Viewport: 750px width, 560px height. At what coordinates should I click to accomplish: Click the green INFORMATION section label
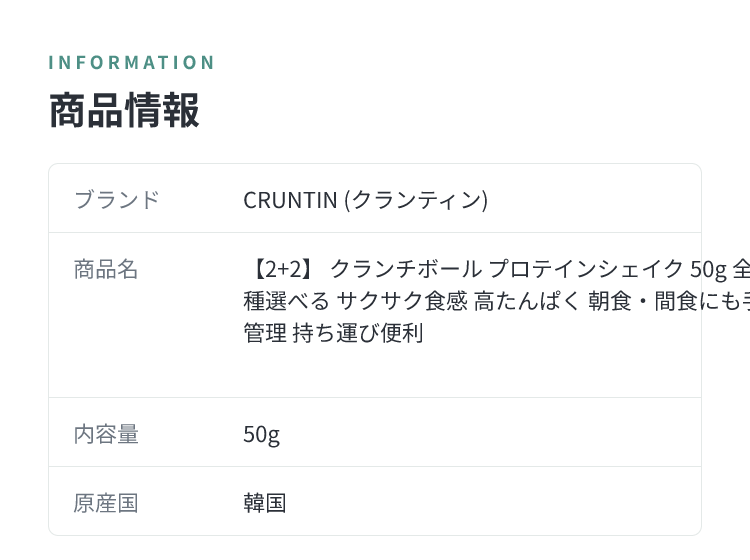coord(132,63)
